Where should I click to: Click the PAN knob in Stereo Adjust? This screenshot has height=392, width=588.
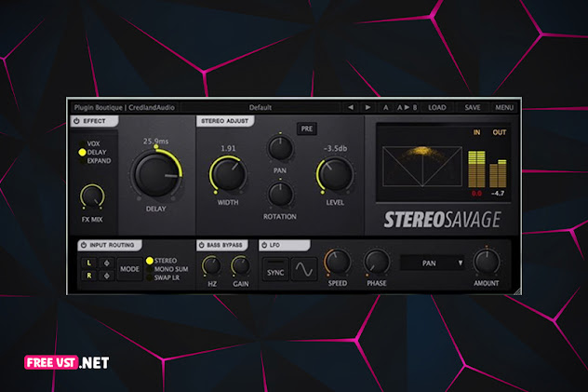pyautogui.click(x=280, y=147)
